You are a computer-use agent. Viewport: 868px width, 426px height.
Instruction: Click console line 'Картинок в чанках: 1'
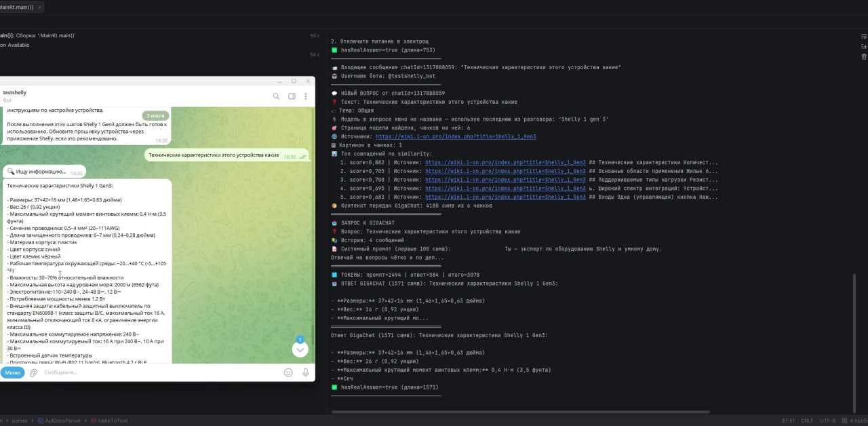tap(366, 145)
